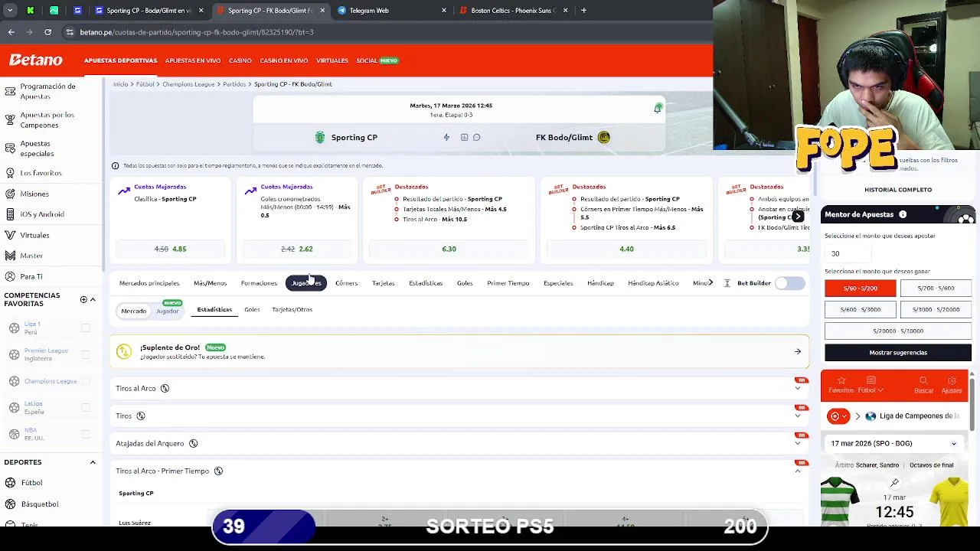Open match statistics chart icon between teams
Screen dimensions: 980x551
[464, 137]
